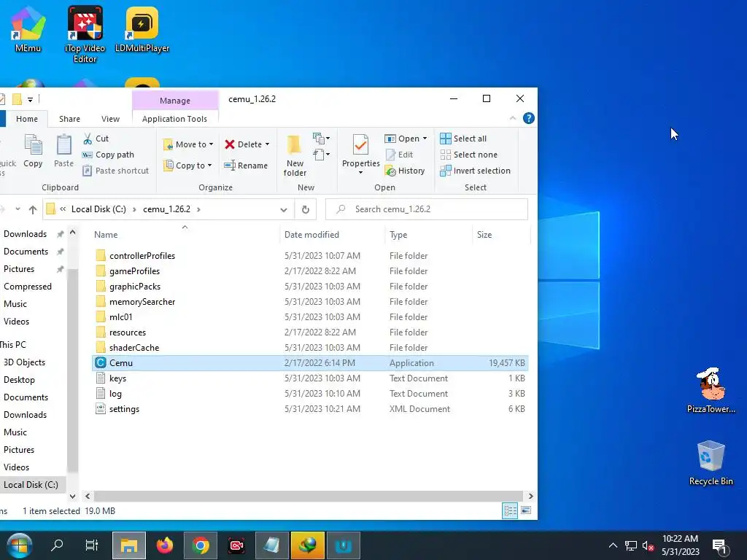Click the muted volume tray icon

click(648, 545)
